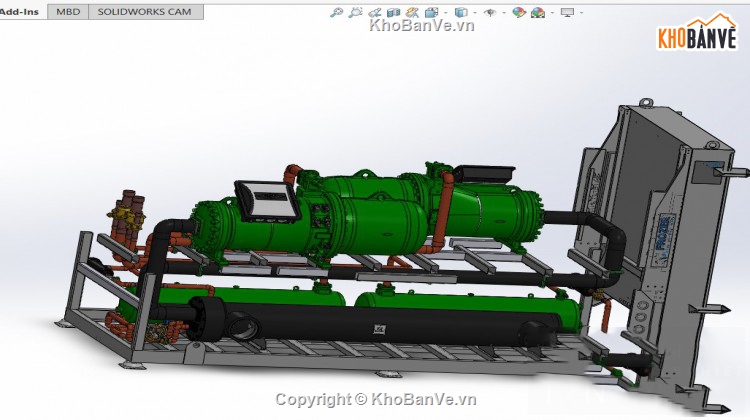Viewport: 750px width, 420px height.
Task: Open the Display Style dropdown arrow
Action: click(475, 12)
